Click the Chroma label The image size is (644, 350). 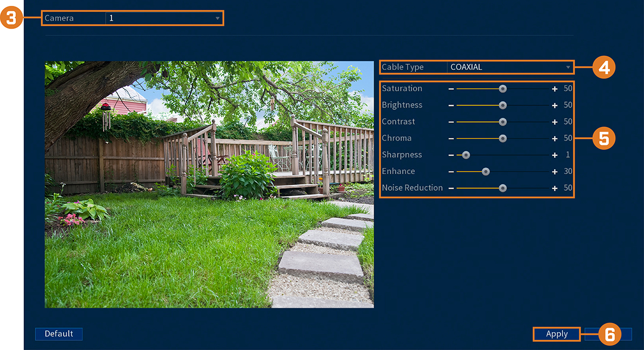(x=397, y=138)
